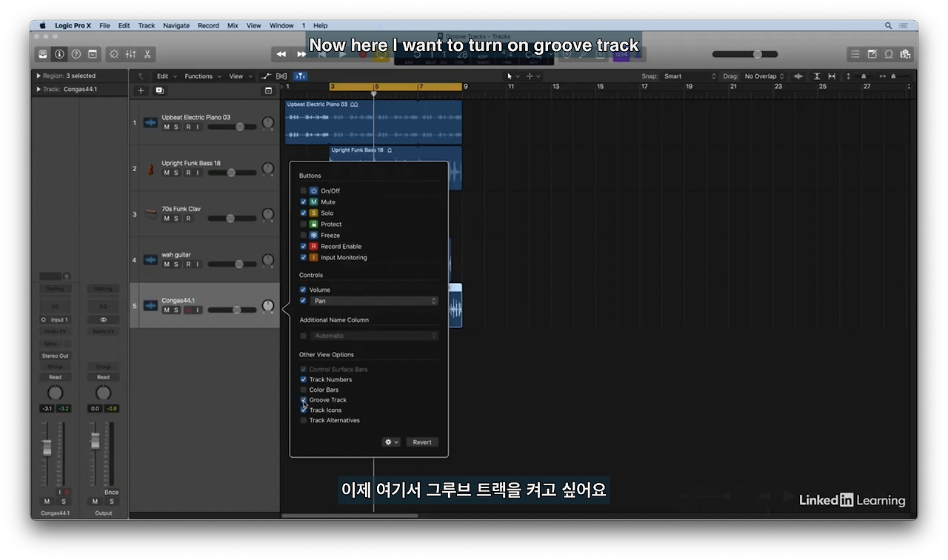Record-enable the 70s Funk Clav track
The width and height of the screenshot is (948, 560).
(187, 219)
